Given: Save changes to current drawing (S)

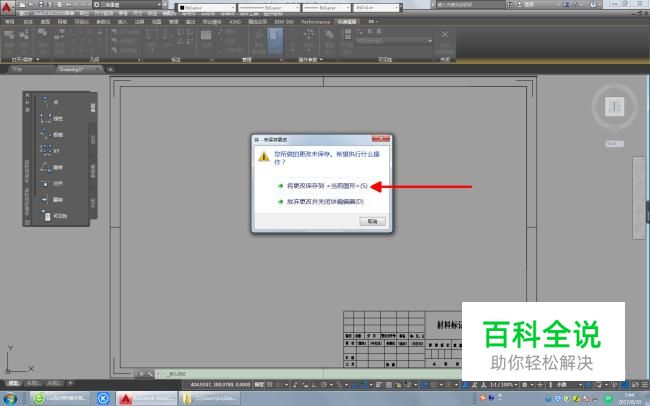Looking at the screenshot, I should point(327,186).
